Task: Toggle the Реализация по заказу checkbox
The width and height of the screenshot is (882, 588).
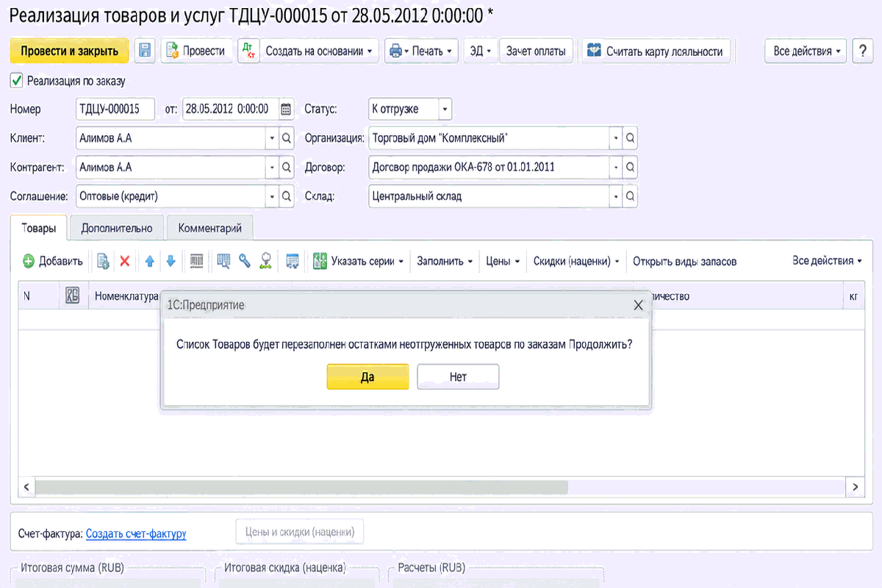Action: coord(16,80)
